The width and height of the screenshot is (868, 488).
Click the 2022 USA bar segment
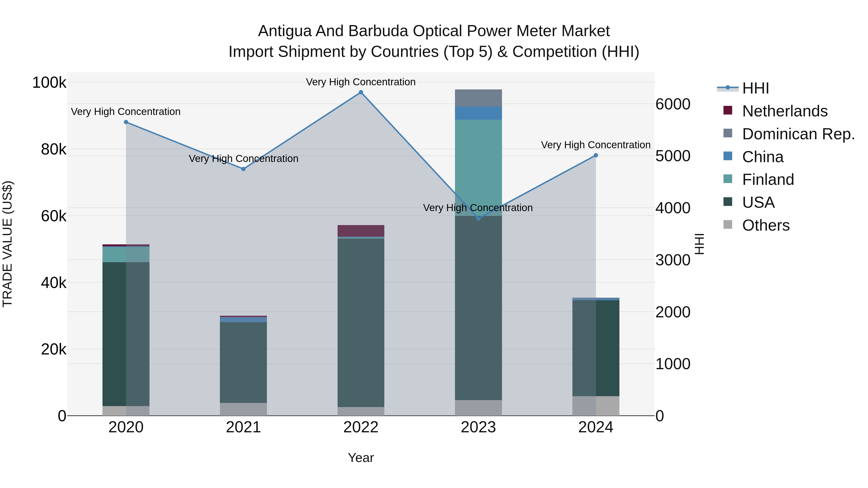tap(361, 323)
